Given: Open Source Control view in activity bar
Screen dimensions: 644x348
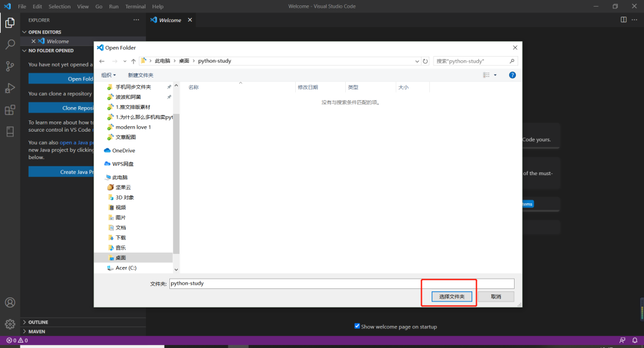Looking at the screenshot, I should tap(10, 66).
